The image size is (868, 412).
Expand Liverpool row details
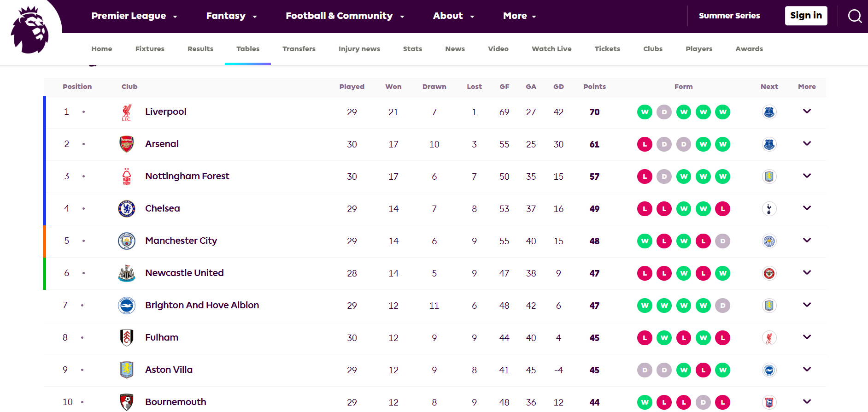(x=807, y=111)
